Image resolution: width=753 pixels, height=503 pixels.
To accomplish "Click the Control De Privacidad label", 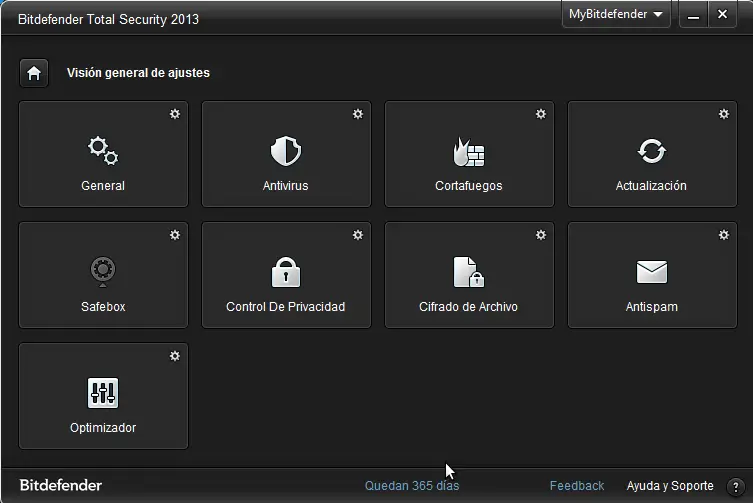I will [285, 307].
